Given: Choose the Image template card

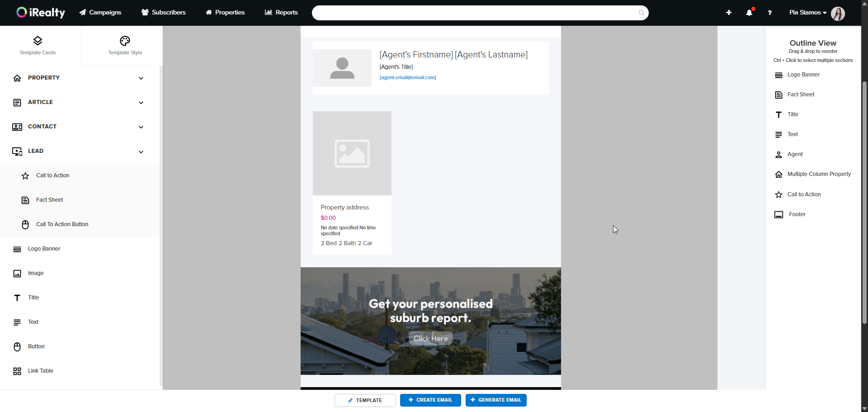Looking at the screenshot, I should point(36,273).
